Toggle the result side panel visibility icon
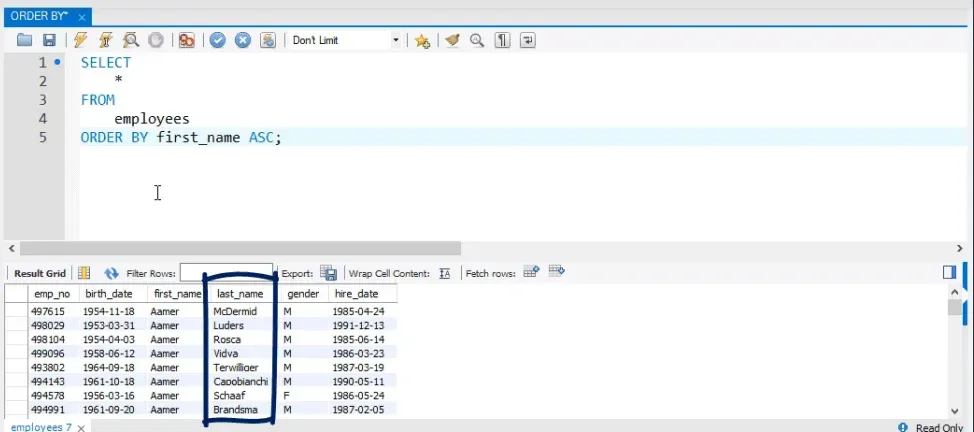The width and height of the screenshot is (974, 432). [x=949, y=272]
